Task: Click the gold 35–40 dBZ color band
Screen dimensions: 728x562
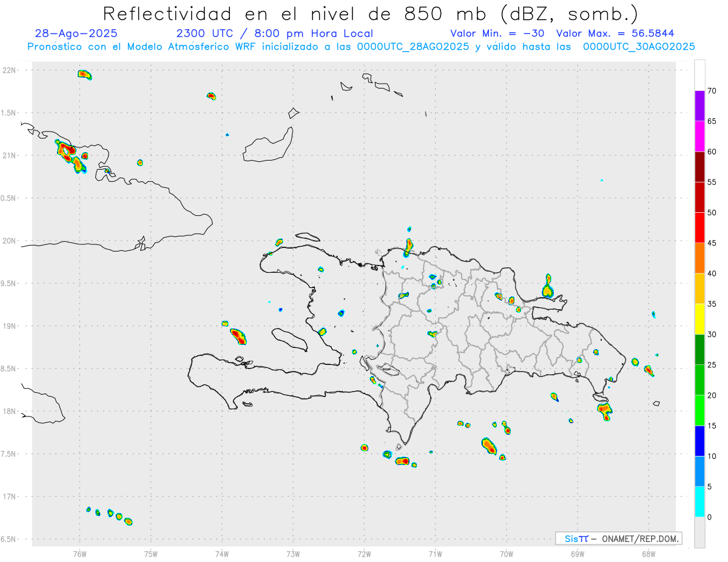Action: pyautogui.click(x=699, y=289)
